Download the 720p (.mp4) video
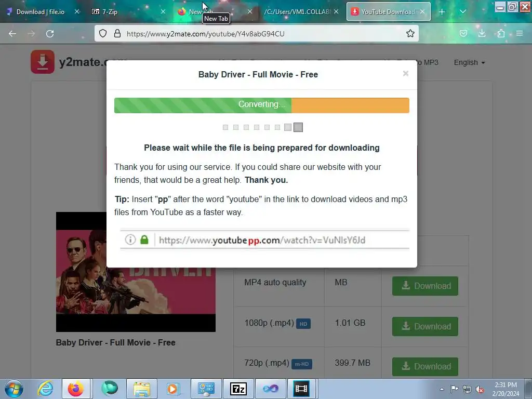 425,367
